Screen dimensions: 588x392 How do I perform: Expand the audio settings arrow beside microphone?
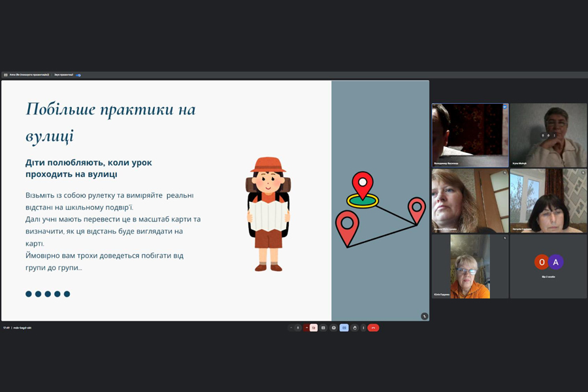click(291, 328)
